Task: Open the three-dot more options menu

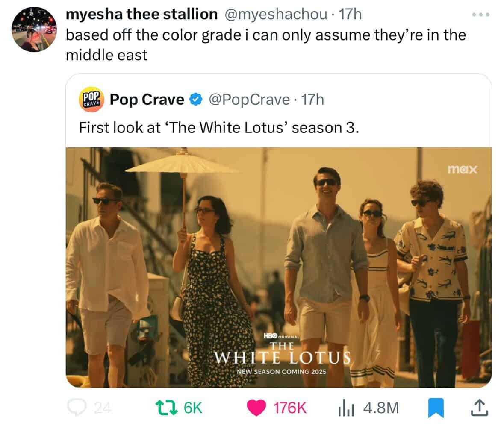Action: (x=480, y=15)
